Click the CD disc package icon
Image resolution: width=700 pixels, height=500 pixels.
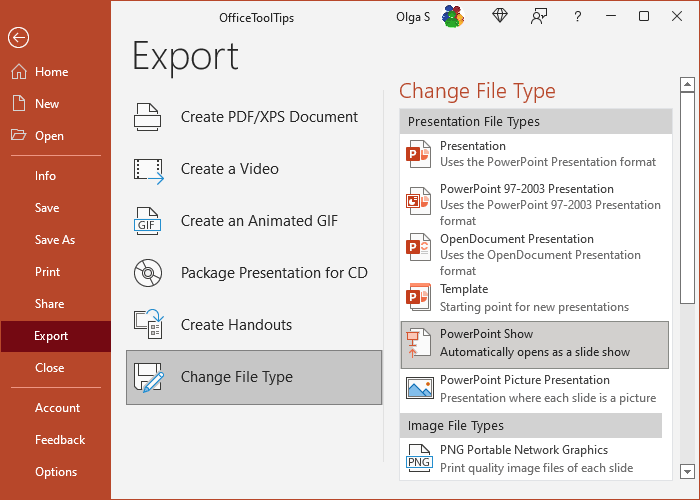[x=148, y=273]
